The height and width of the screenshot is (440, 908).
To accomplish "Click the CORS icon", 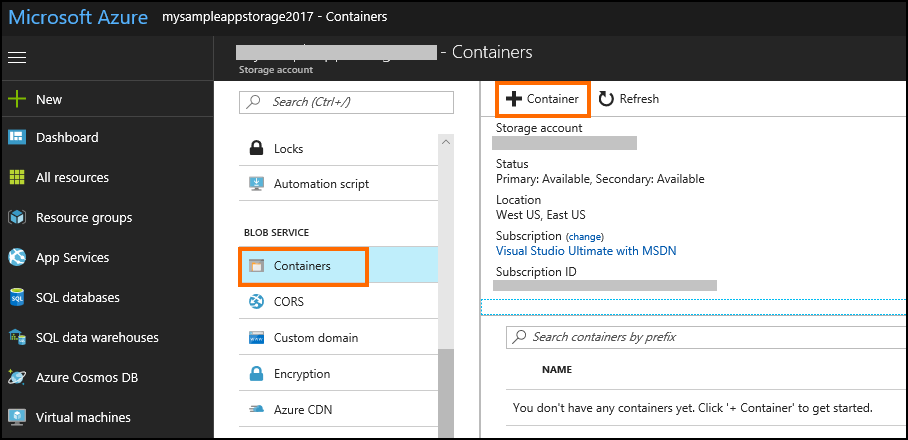I will (x=256, y=302).
